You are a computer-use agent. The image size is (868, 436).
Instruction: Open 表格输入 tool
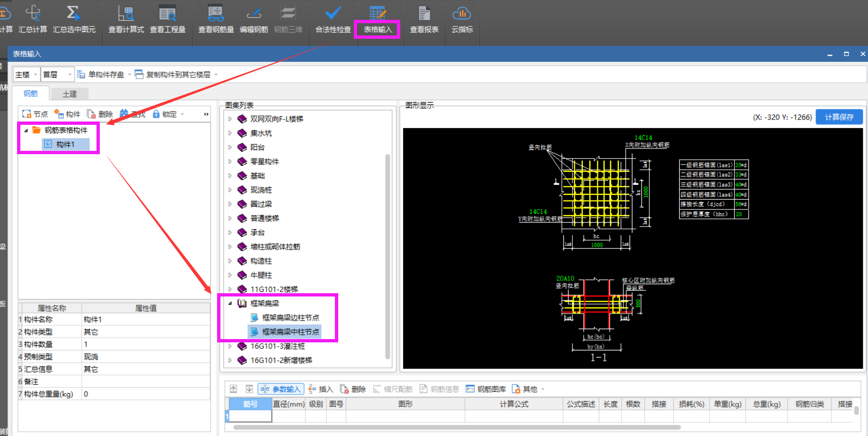pyautogui.click(x=377, y=19)
